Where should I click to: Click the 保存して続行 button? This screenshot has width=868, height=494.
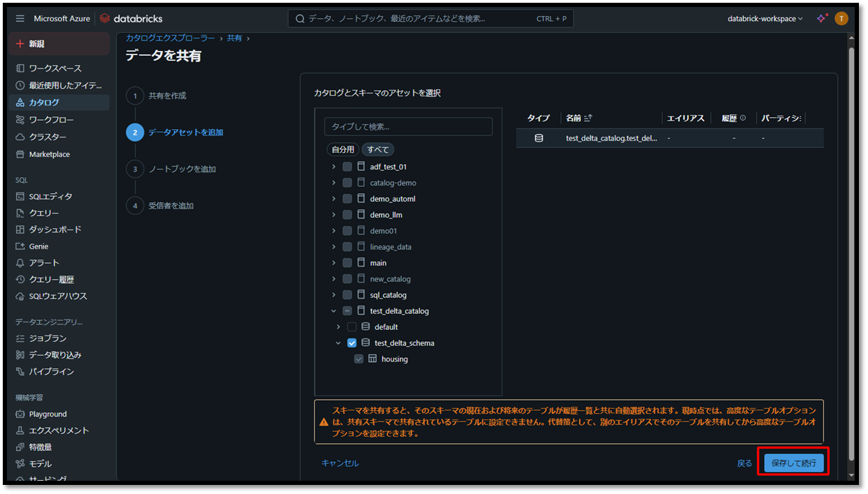coord(793,463)
